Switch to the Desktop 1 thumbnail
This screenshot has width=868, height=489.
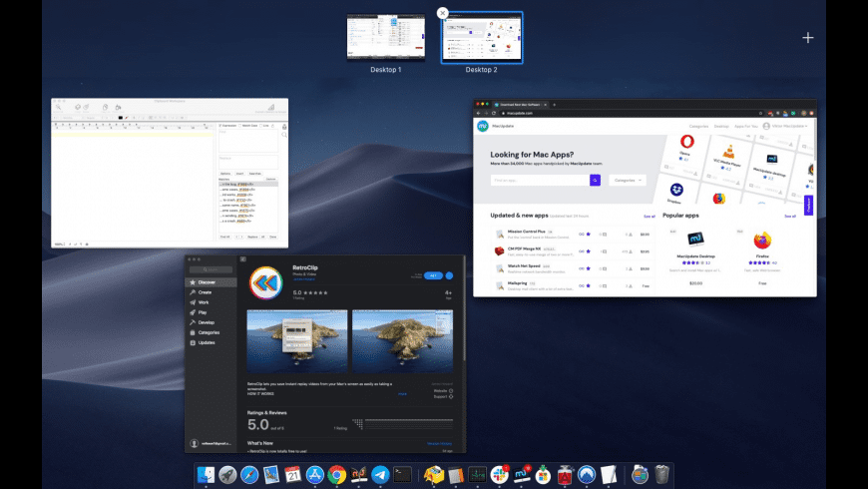pos(386,38)
